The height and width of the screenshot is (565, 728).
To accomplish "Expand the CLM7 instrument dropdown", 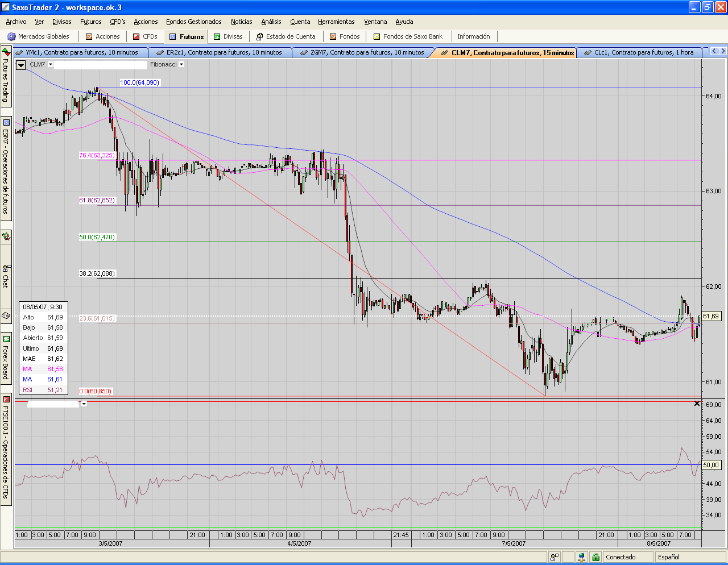I will [51, 64].
